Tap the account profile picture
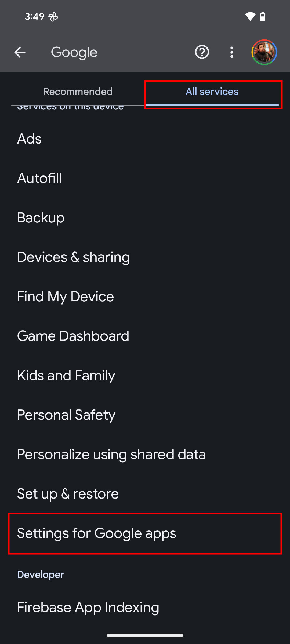The height and width of the screenshot is (644, 290). pos(264,52)
